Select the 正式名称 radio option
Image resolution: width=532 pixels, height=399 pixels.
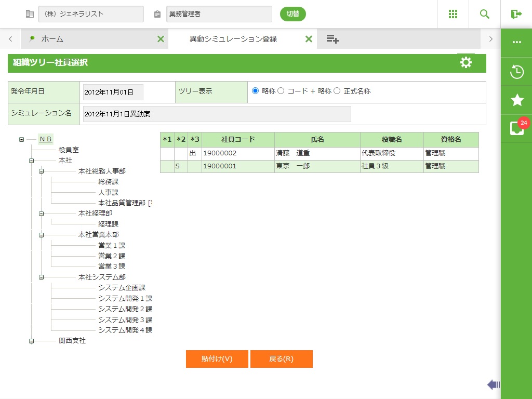tap(337, 91)
